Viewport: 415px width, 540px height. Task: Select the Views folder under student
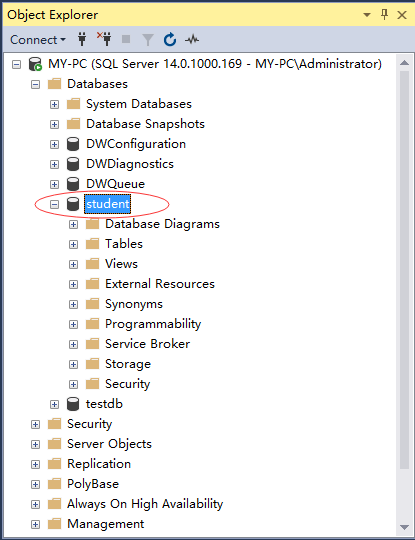coord(121,264)
